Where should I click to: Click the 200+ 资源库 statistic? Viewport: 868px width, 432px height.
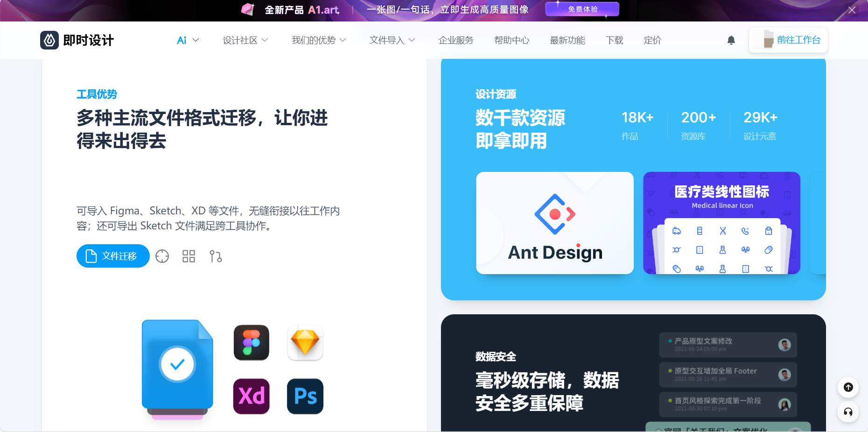click(698, 125)
